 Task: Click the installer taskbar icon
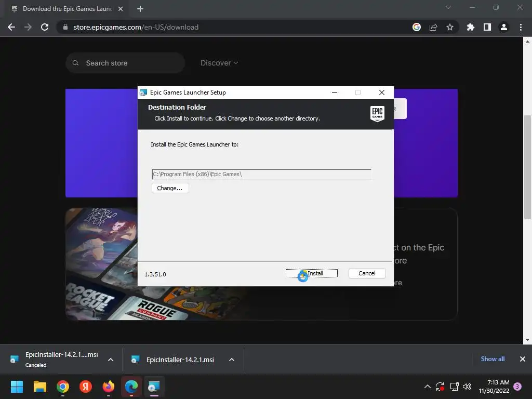[x=154, y=387]
